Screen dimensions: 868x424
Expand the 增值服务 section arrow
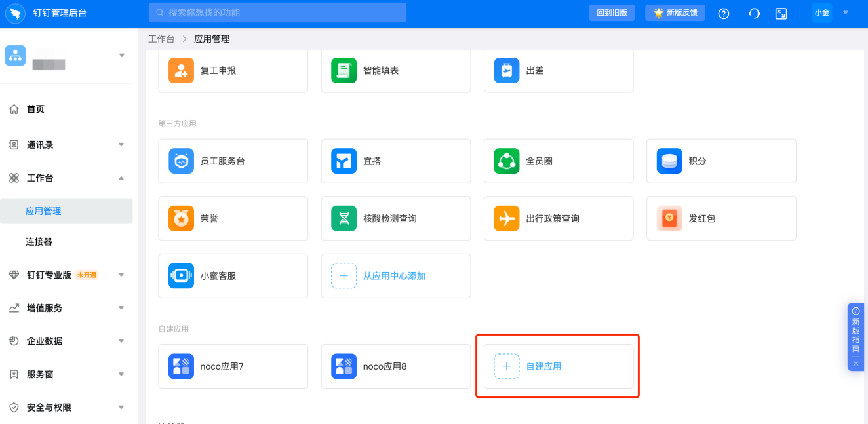point(121,308)
